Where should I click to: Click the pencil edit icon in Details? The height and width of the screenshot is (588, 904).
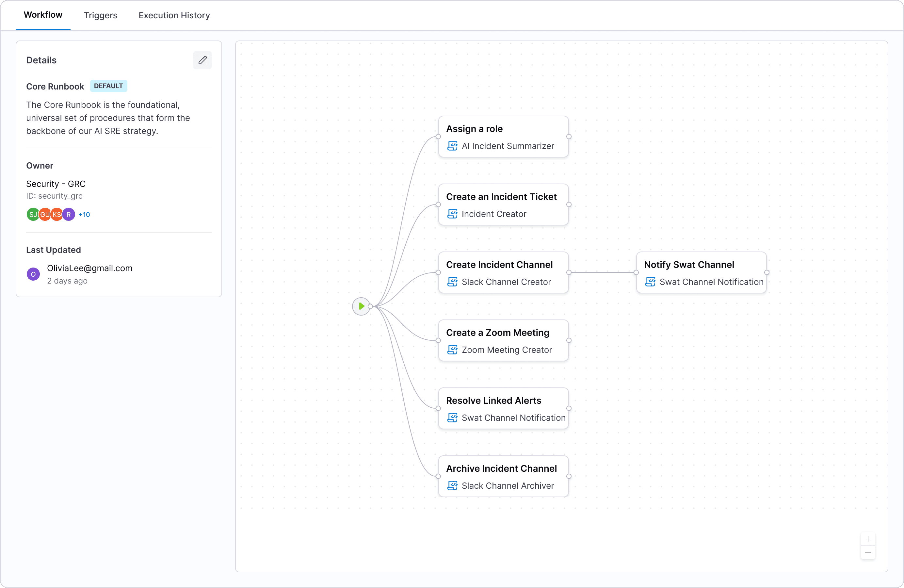tap(202, 60)
